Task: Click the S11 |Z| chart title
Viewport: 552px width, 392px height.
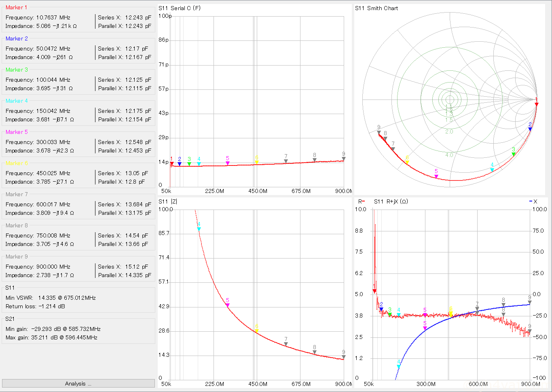Action: pos(167,201)
